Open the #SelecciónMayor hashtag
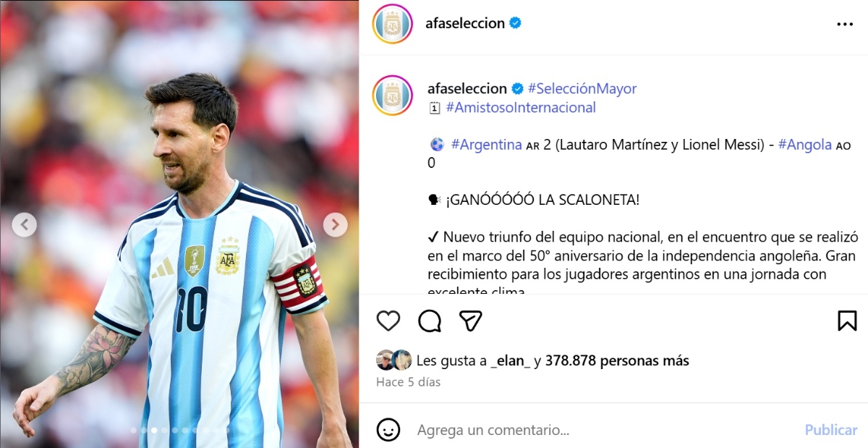868x448 pixels. [x=582, y=88]
